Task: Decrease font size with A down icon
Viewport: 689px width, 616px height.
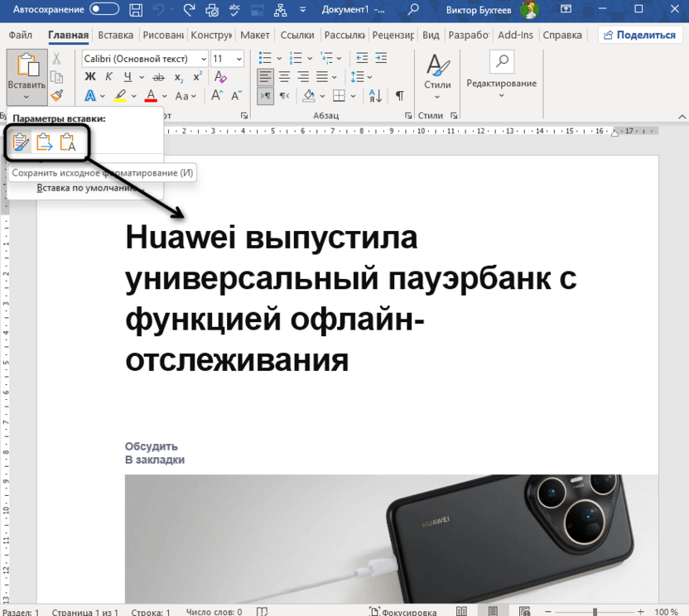Action: (x=236, y=96)
